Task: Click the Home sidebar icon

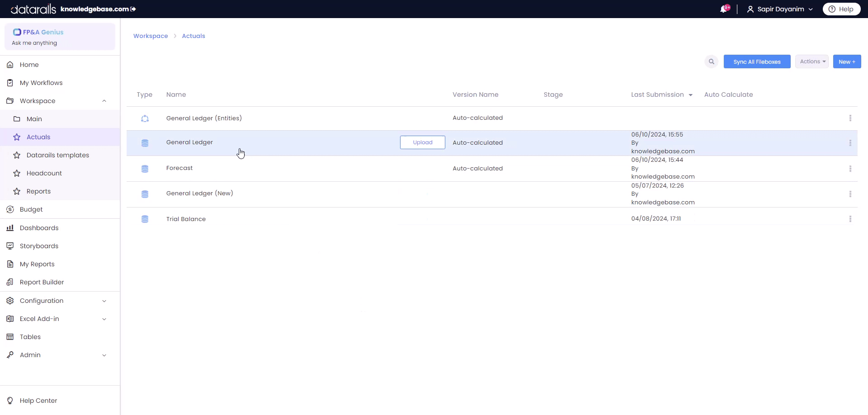Action: coord(10,65)
